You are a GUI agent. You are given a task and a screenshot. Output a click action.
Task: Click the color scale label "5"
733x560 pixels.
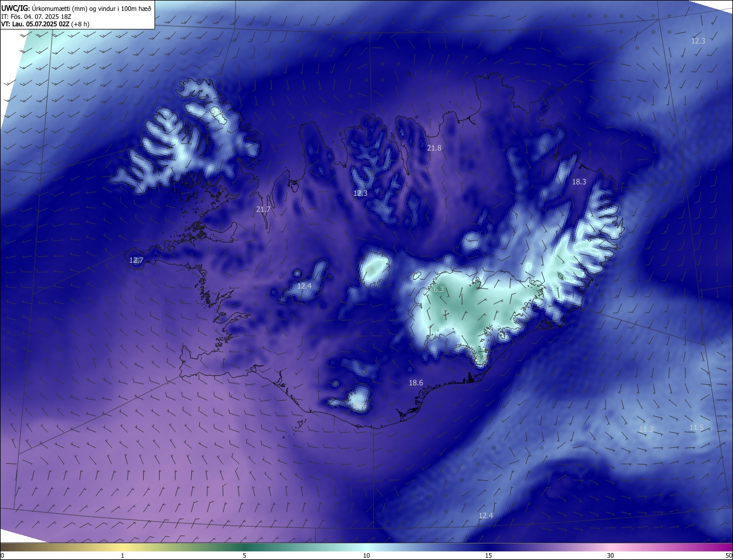(245, 555)
